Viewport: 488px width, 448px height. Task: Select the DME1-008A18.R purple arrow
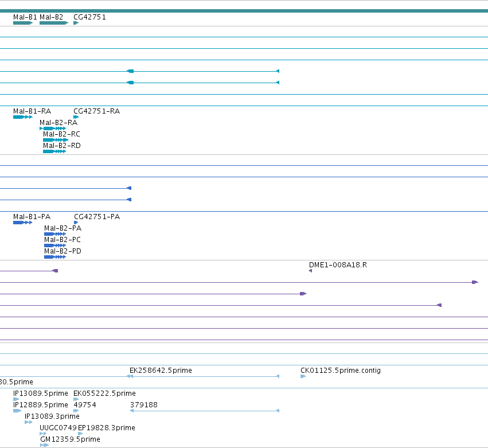310,271
